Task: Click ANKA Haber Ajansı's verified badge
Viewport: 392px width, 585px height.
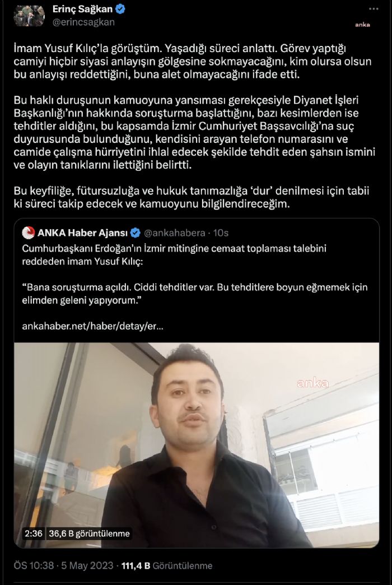Action: pyautogui.click(x=136, y=233)
